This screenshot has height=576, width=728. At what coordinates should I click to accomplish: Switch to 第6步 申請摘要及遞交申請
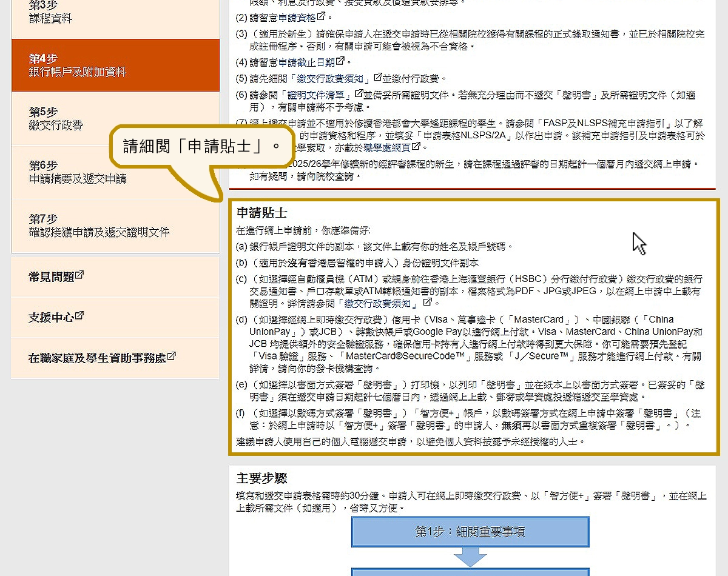pos(115,172)
